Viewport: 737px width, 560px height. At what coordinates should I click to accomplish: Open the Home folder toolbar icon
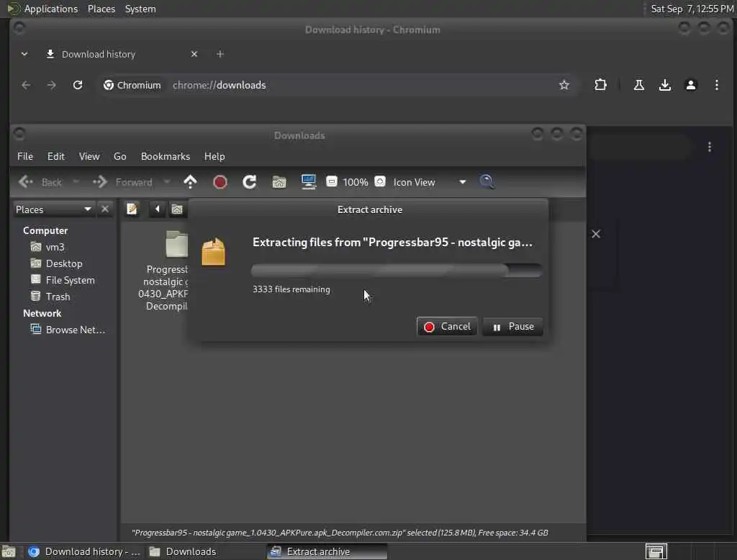coord(279,182)
